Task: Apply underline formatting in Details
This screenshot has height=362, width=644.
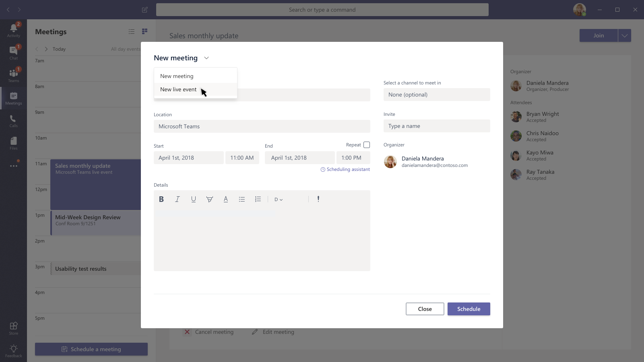Action: [x=194, y=199]
